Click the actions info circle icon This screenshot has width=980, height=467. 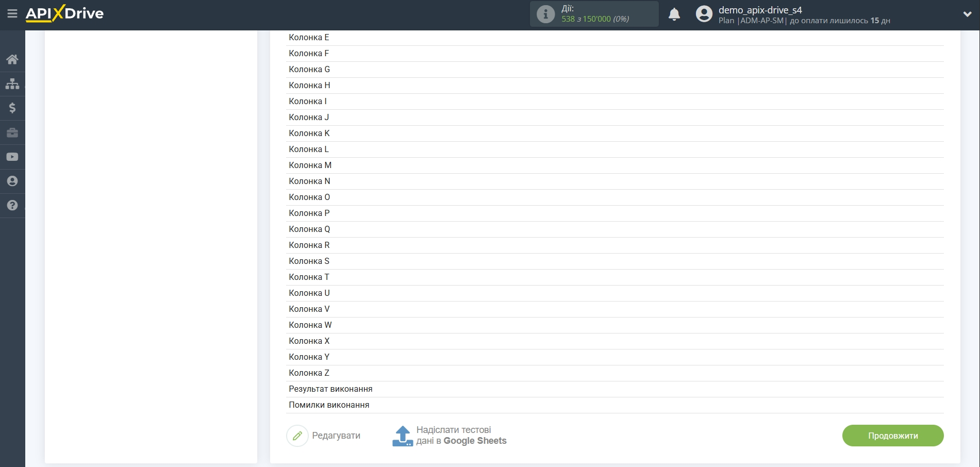point(545,14)
